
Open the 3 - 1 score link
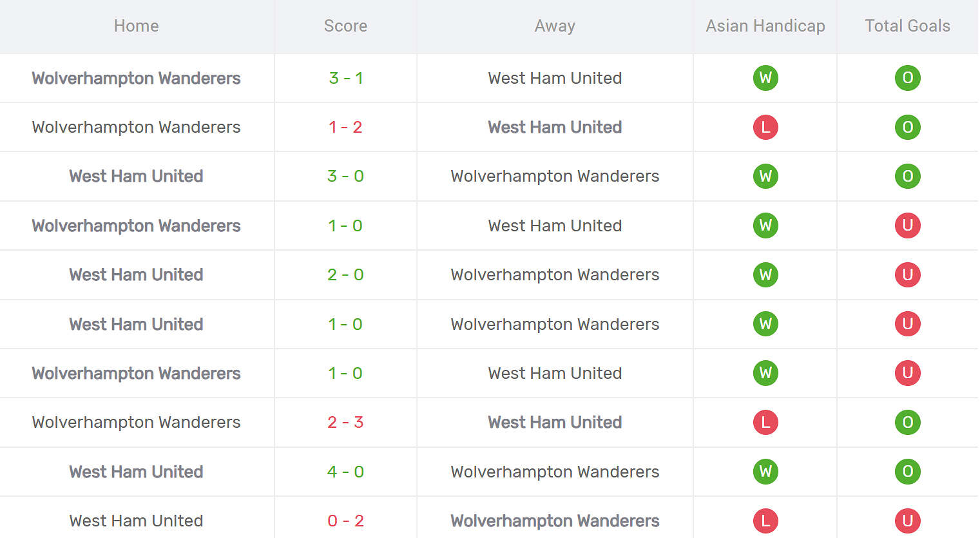point(345,78)
